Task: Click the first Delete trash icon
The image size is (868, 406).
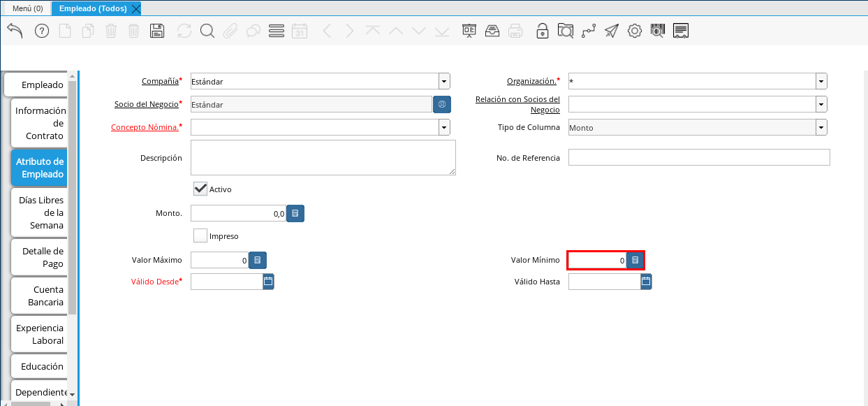Action: [x=111, y=31]
